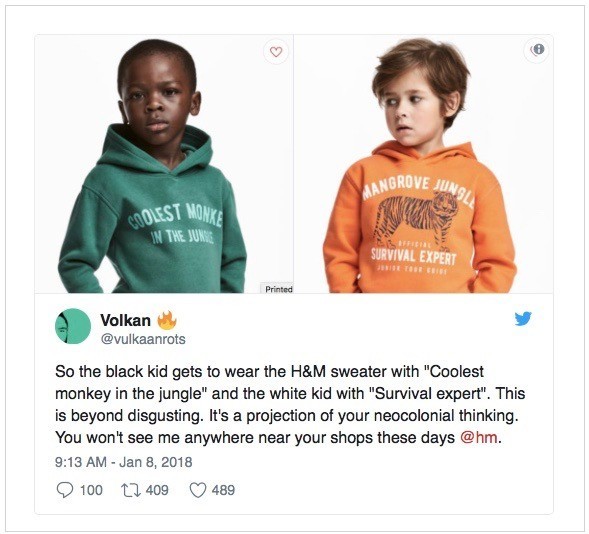Screen dimensions: 589x534
Task: Like the tweet with the heart icon
Action: (x=198, y=490)
